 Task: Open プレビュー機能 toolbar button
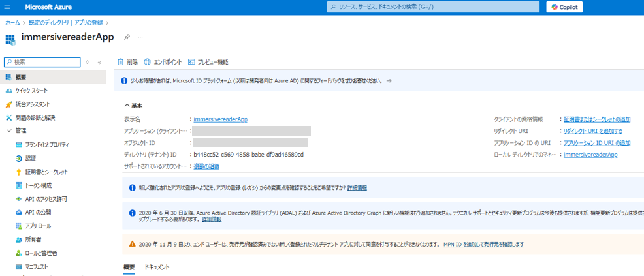pyautogui.click(x=208, y=62)
